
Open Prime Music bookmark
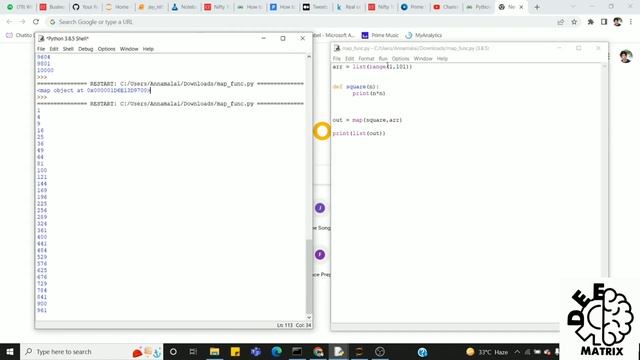coord(380,36)
